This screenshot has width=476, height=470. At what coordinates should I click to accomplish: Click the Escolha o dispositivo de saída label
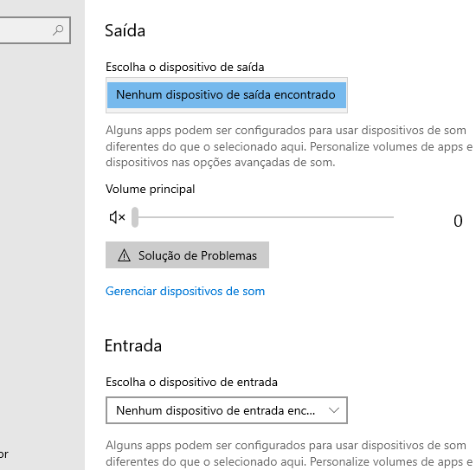point(185,68)
